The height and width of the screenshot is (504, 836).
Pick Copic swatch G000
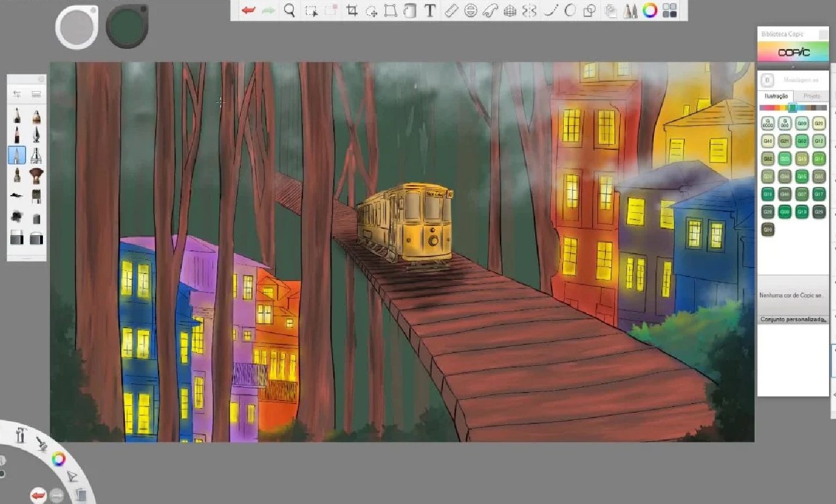[x=785, y=123]
